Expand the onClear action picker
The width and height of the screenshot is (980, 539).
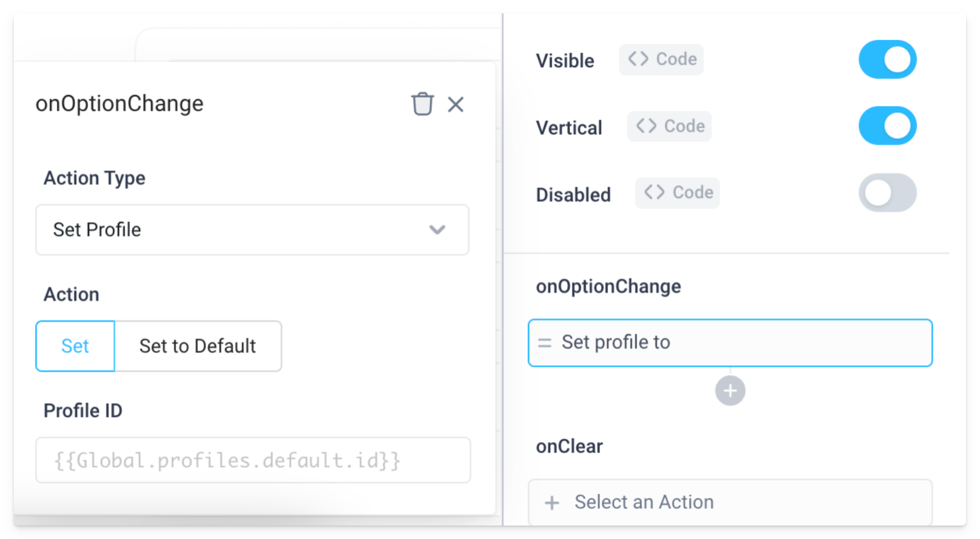click(x=730, y=502)
